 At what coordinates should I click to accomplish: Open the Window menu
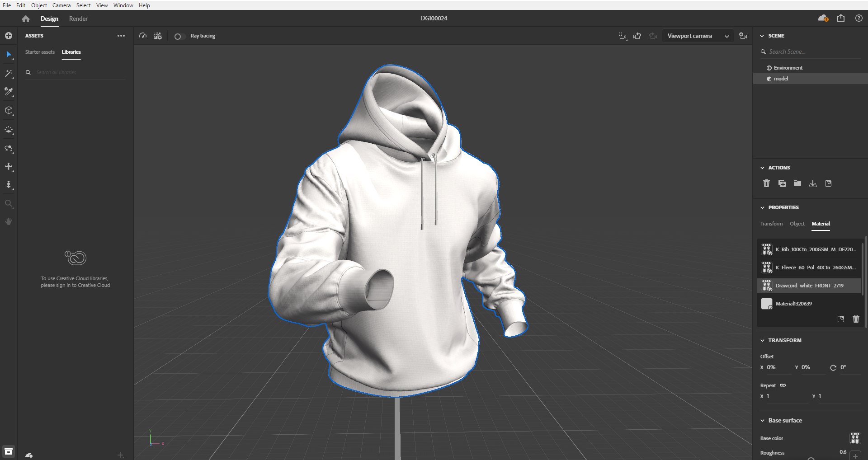click(x=123, y=5)
